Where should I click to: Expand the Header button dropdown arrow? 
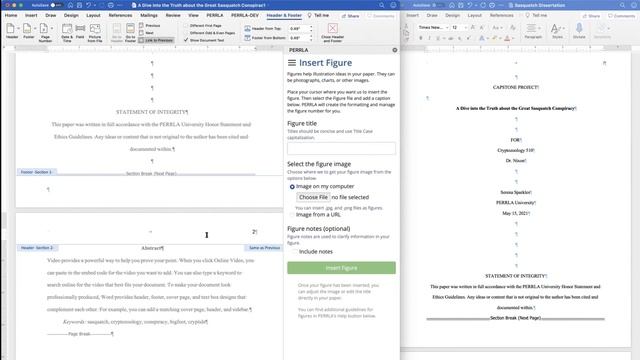(x=18, y=29)
